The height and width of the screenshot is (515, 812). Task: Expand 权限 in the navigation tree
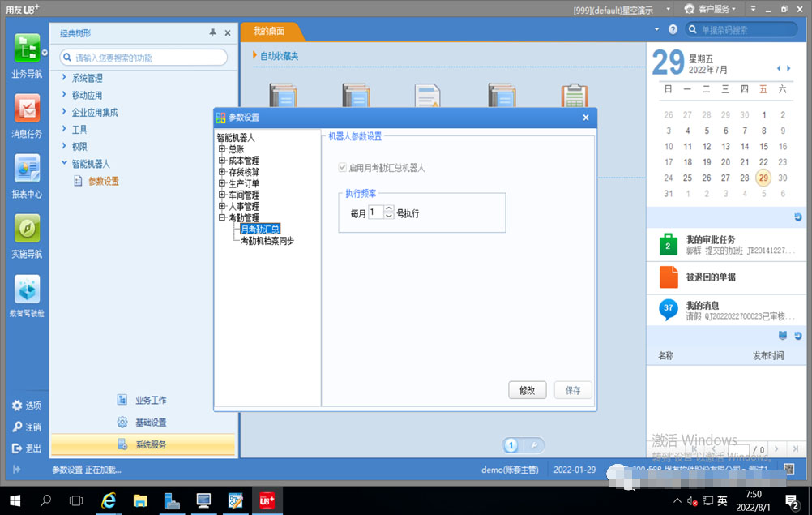pos(64,146)
